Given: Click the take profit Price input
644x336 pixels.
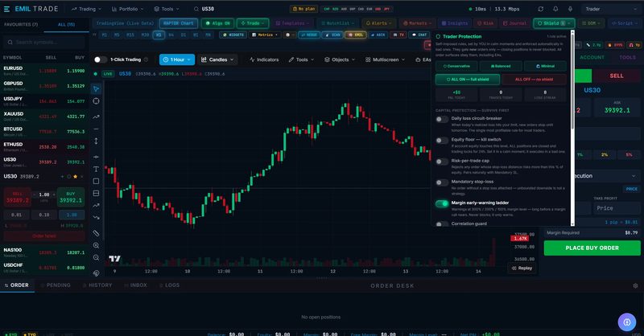Looking at the screenshot, I should coord(616,208).
